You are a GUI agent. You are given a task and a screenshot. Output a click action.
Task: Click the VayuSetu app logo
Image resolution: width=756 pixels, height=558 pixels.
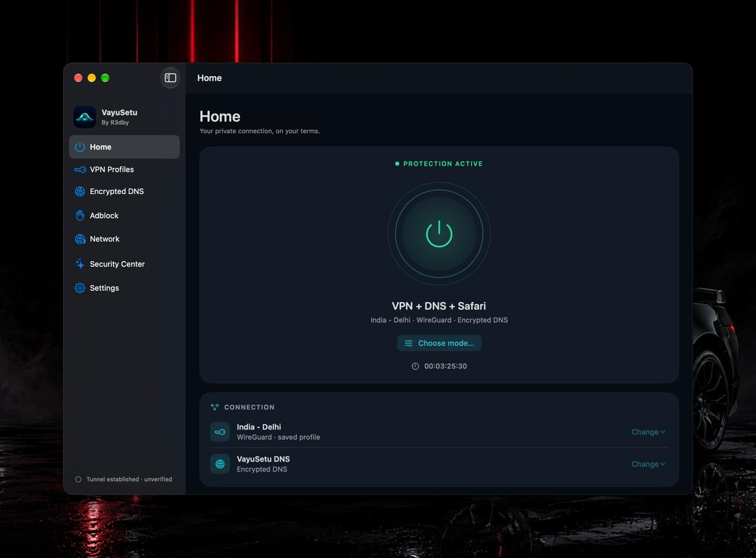coord(84,117)
